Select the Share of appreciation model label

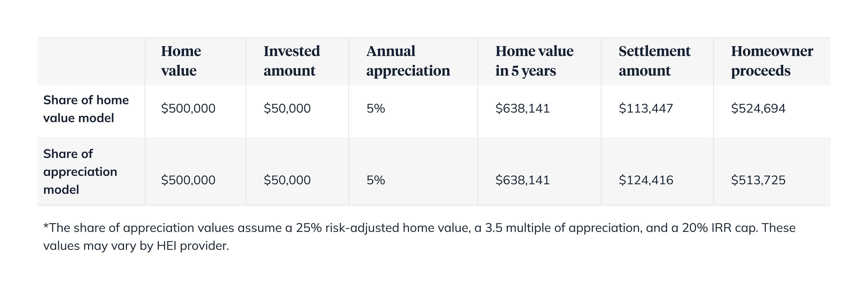(80, 172)
